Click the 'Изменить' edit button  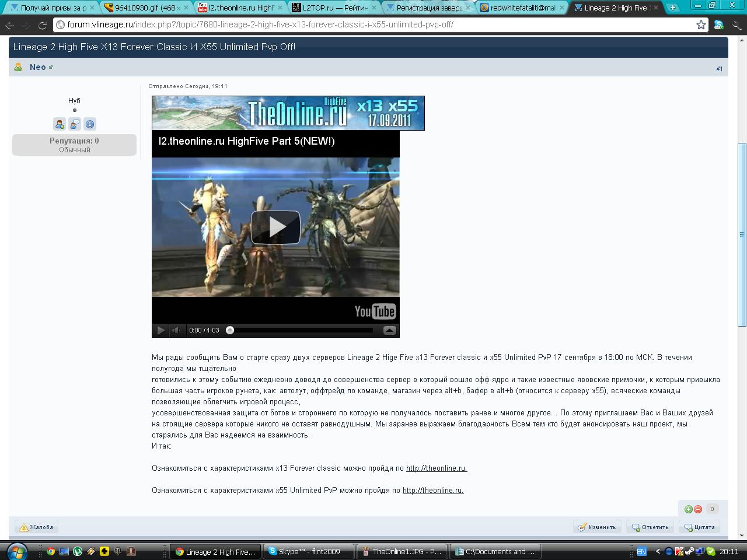pos(596,527)
